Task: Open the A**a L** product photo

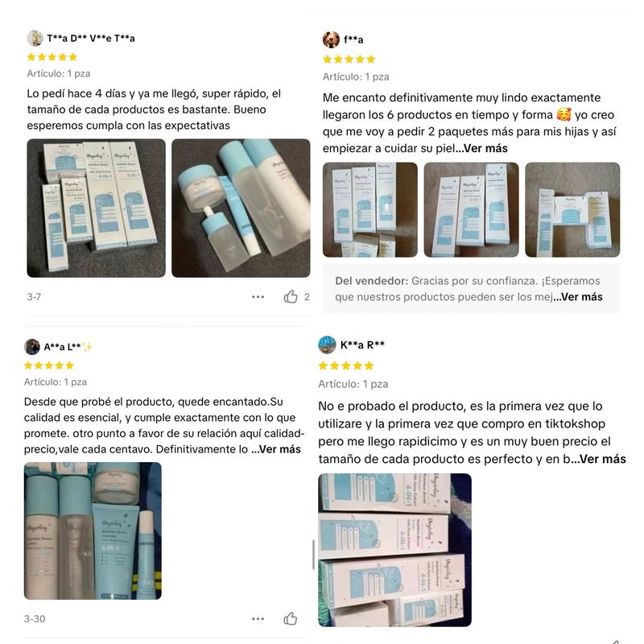Action: 93,530
